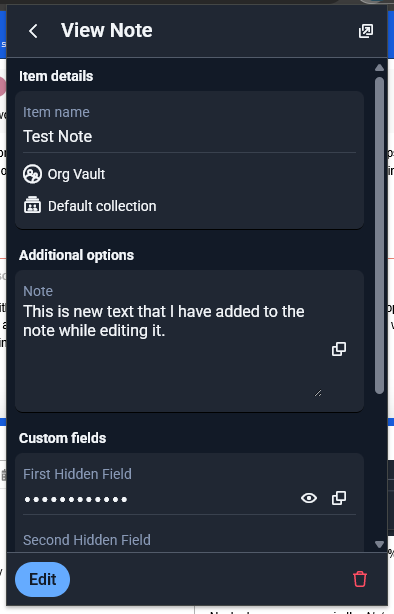Click the note textarea resize handle
The width and height of the screenshot is (394, 614).
[x=318, y=393]
